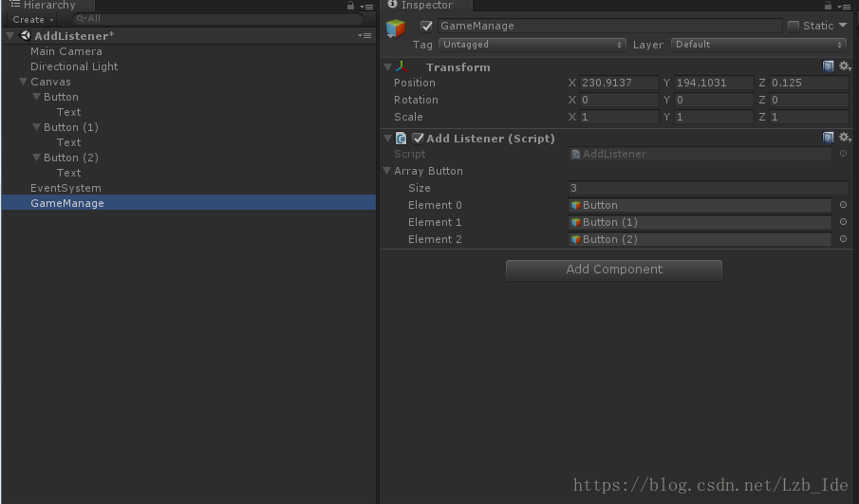Click object picker circle for Element 0

click(x=843, y=205)
